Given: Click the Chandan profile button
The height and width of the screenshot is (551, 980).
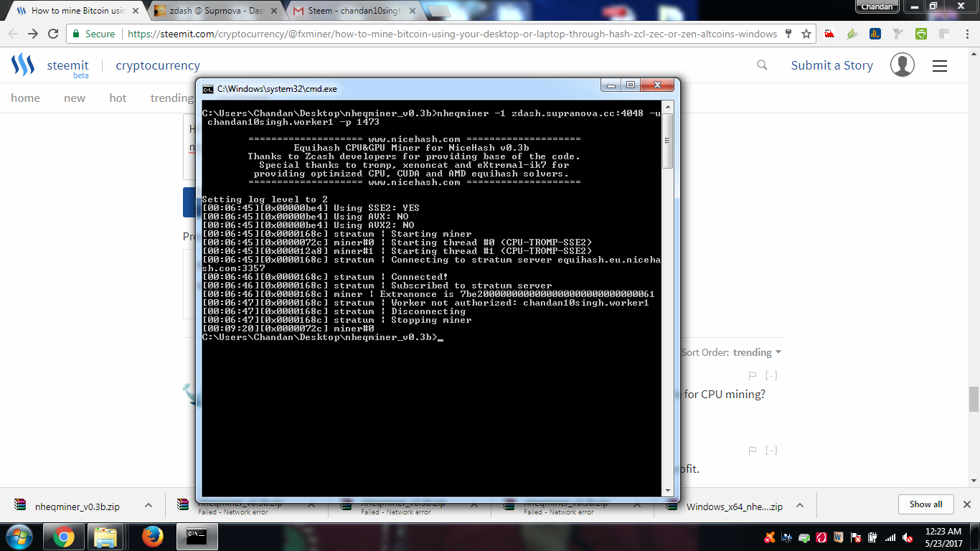Looking at the screenshot, I should click(x=877, y=6).
